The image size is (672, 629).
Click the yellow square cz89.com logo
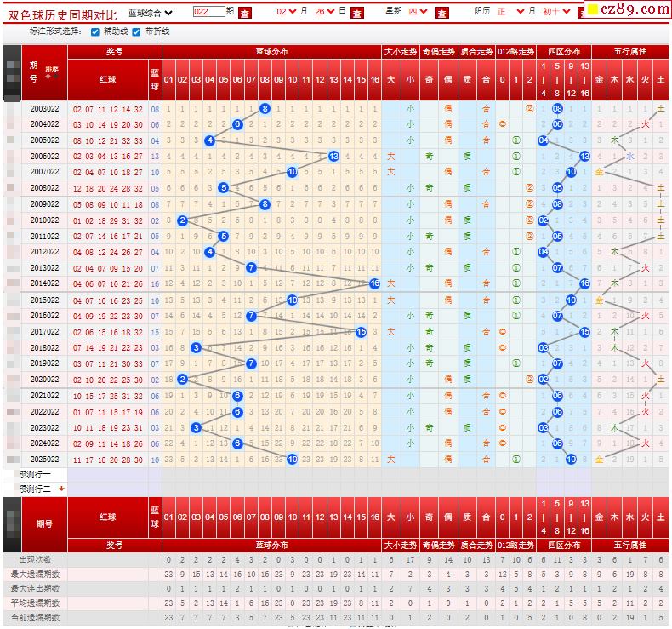point(595,10)
